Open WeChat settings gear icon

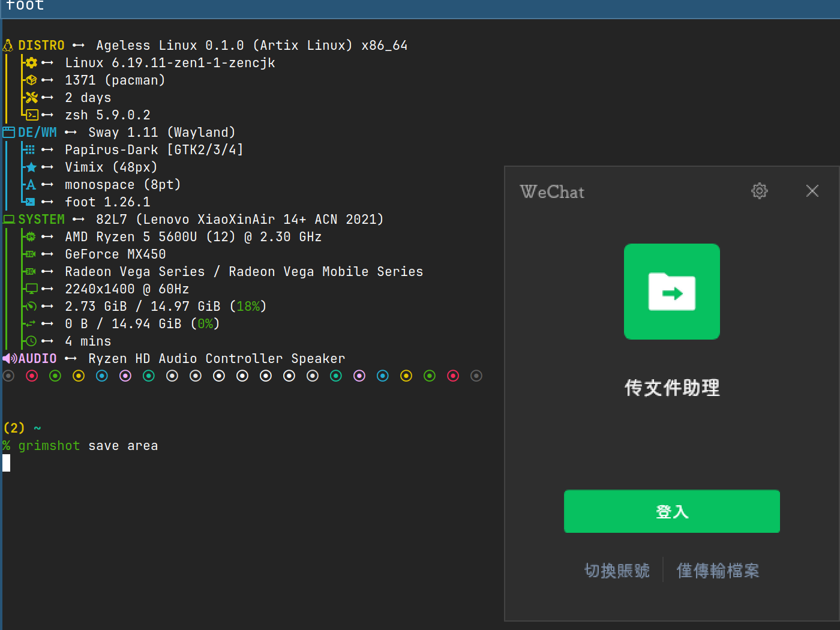[x=760, y=191]
